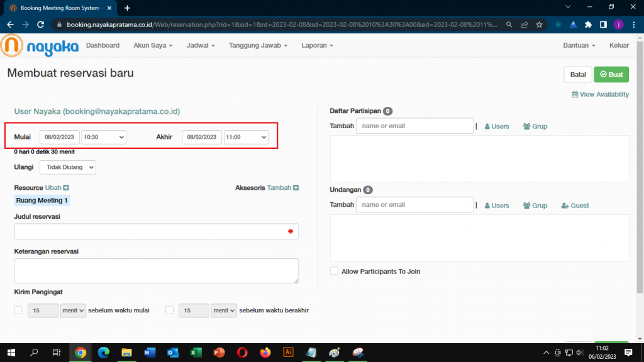Enable reminder before end time checkbox
Screen dimensions: 644x362
point(169,310)
